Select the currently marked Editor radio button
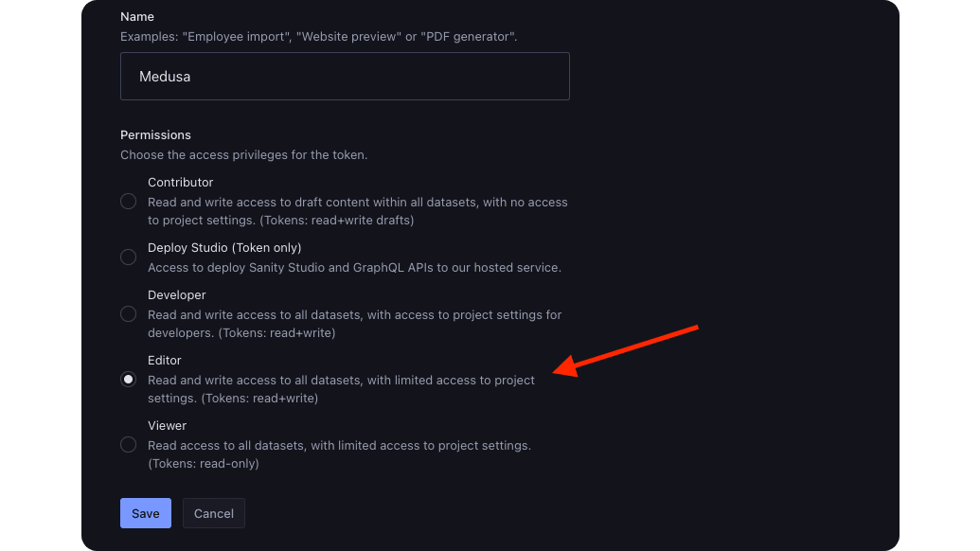Viewport: 980px width, 551px height. pyautogui.click(x=128, y=379)
